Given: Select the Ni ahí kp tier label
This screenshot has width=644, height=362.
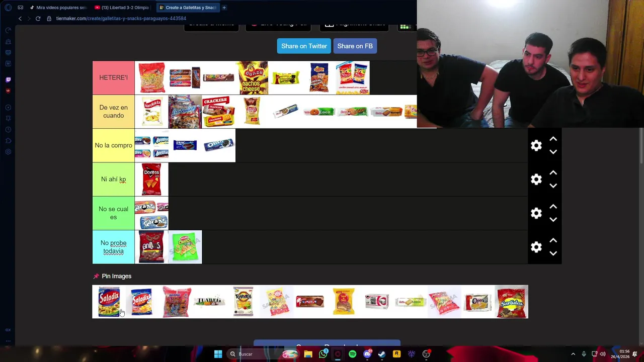Looking at the screenshot, I should [x=113, y=179].
